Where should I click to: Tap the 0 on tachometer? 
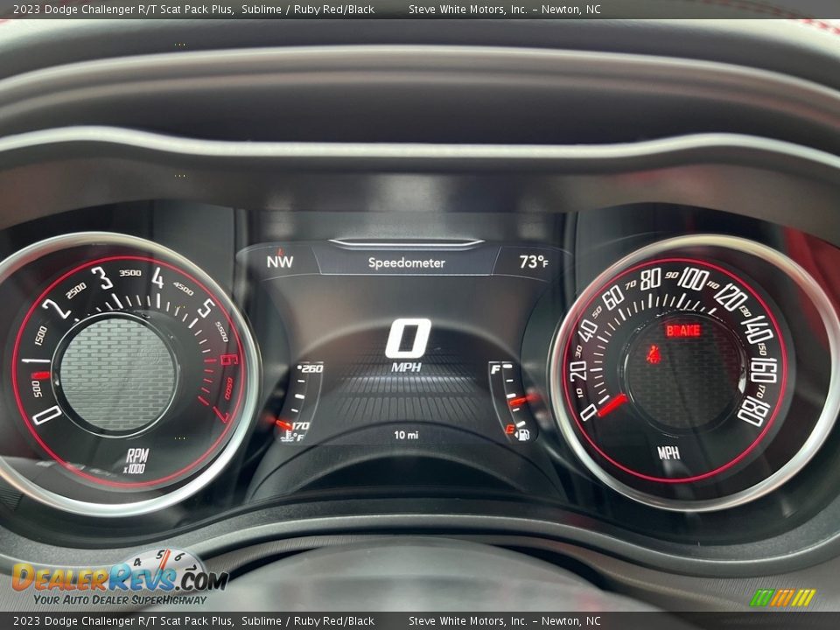coord(47,415)
